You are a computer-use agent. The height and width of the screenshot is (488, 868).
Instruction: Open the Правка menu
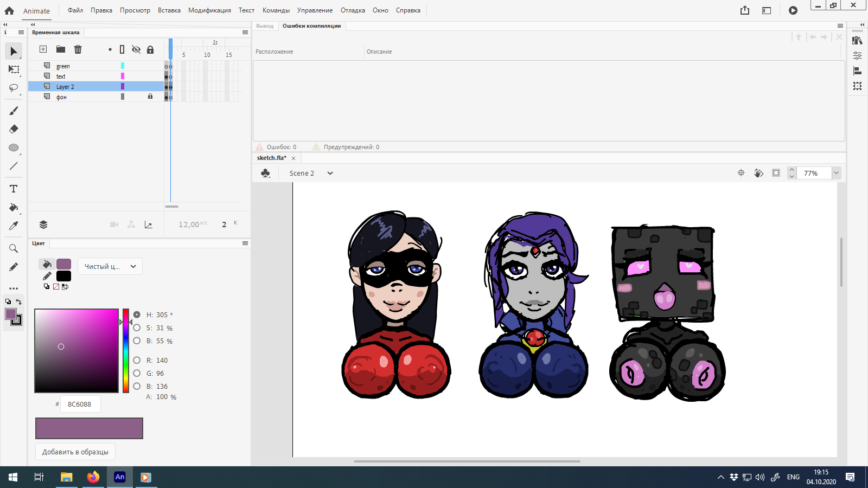101,10
